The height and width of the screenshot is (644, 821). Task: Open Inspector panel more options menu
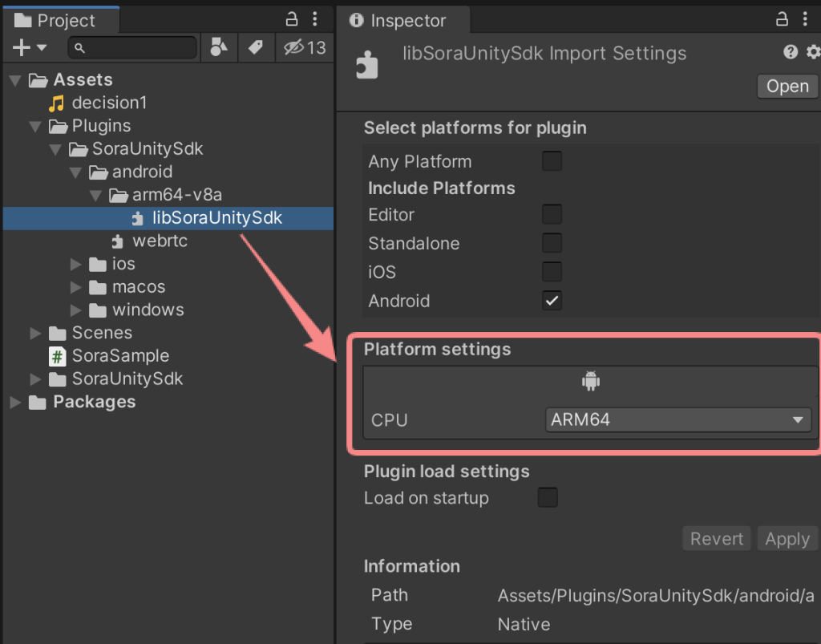(x=805, y=19)
